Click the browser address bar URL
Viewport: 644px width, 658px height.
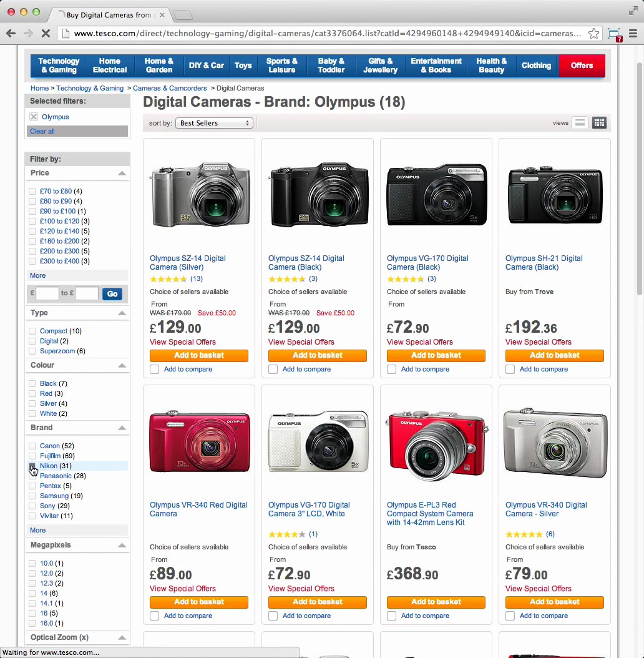tap(327, 34)
